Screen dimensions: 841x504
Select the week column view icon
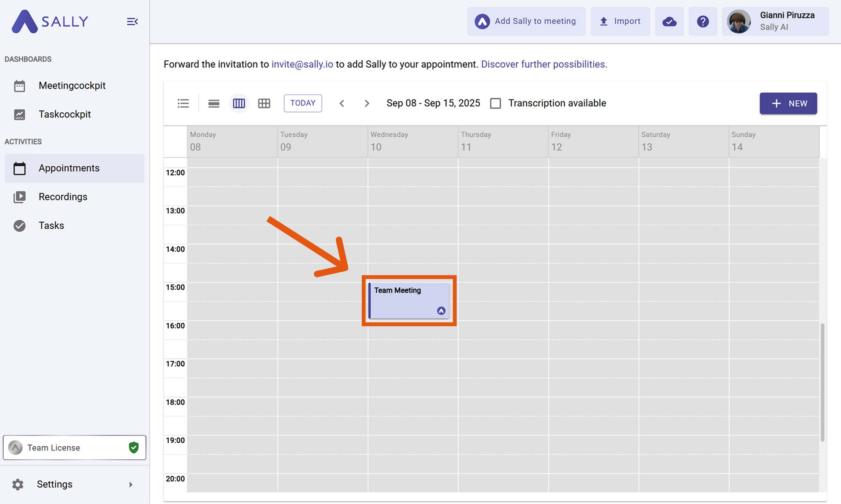239,103
